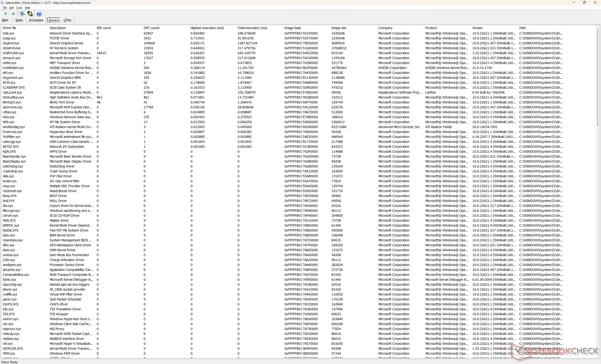Viewport: 601px width, 364px height.
Task: Click the Company column header
Action: 385,28
